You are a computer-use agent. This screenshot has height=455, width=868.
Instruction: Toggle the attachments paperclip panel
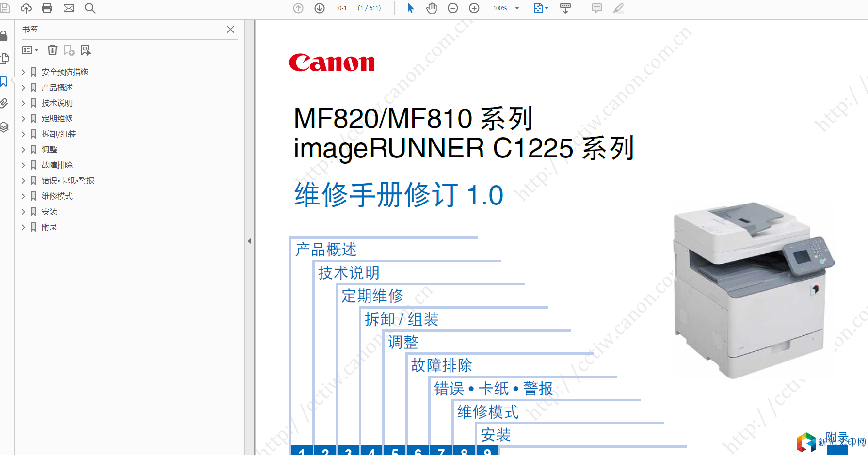coord(4,103)
